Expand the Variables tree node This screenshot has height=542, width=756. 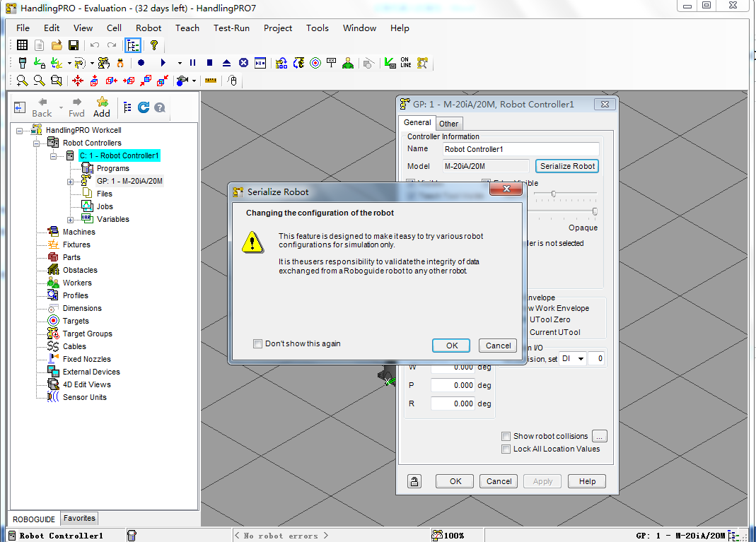point(71,220)
